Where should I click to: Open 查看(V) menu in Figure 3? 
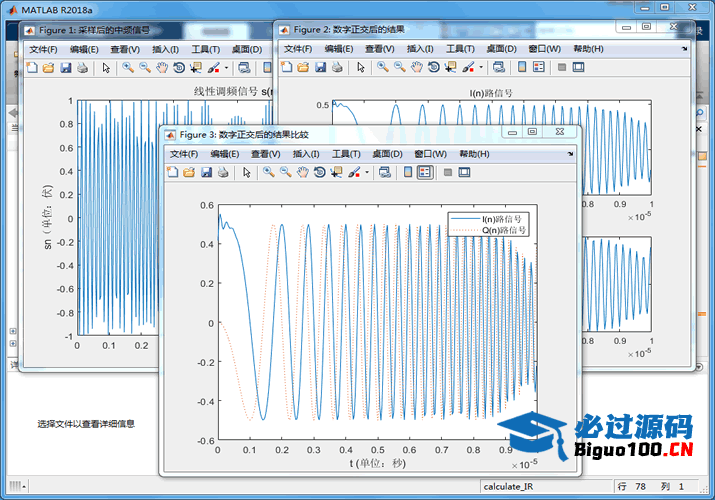265,154
